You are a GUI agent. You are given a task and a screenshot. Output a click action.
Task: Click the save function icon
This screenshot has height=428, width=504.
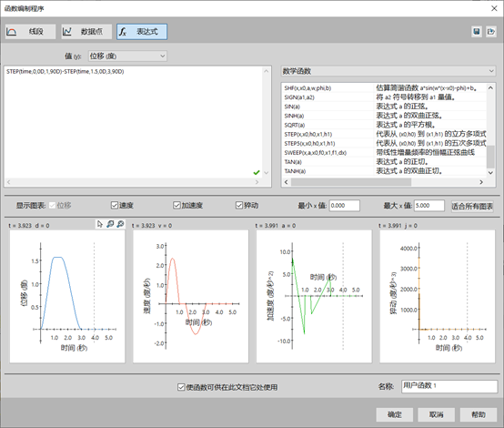coord(477,32)
